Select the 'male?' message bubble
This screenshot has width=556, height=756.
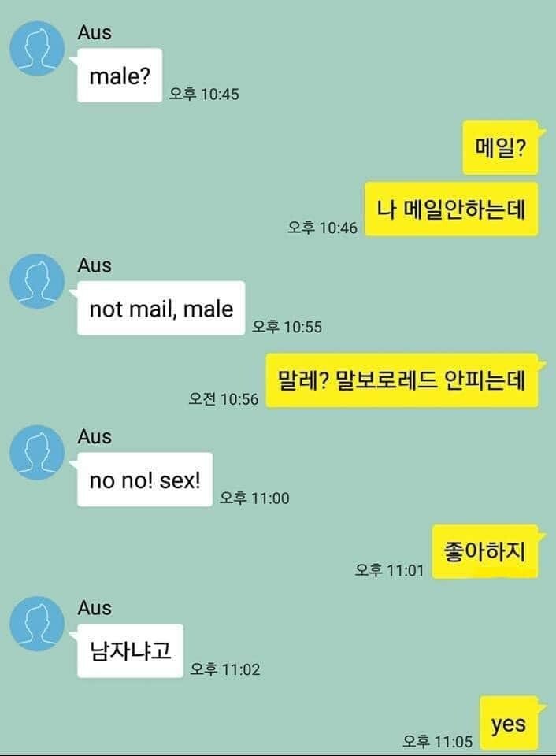(x=119, y=76)
